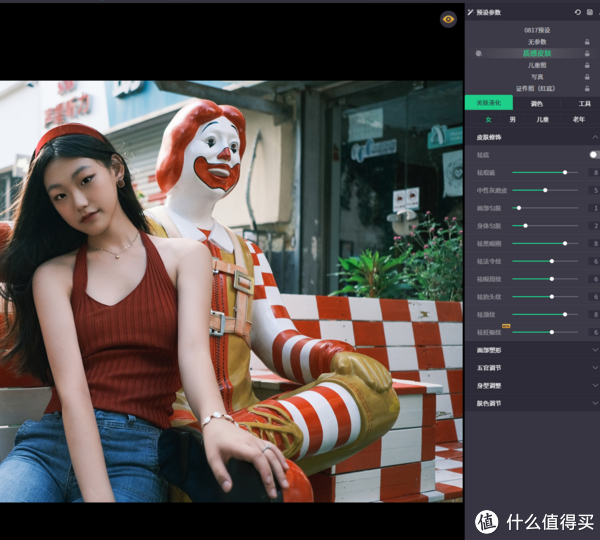Click the save preset icon in header
The height and width of the screenshot is (540, 600).
tap(590, 13)
